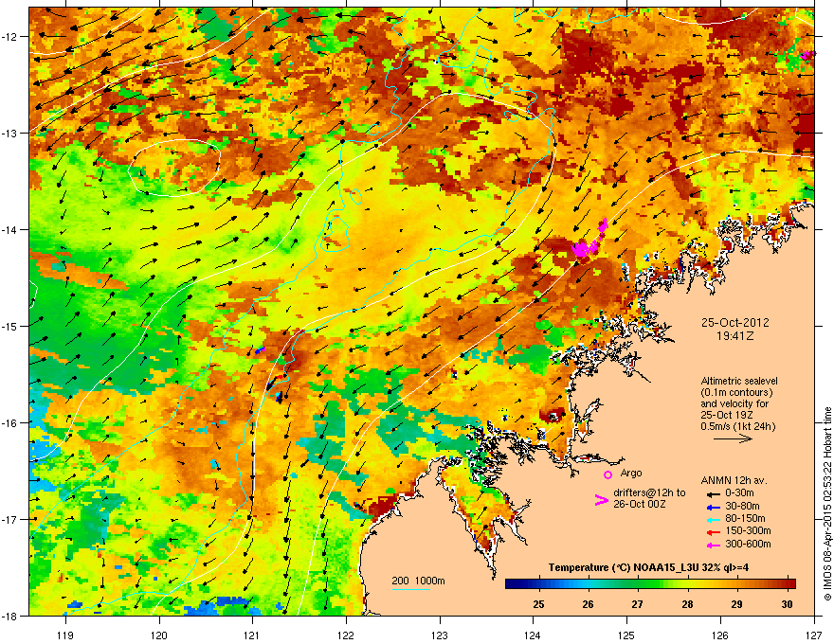Click the "0.5m/s (1kt 24h)" text
This screenshot has width=834, height=644.
[737, 426]
